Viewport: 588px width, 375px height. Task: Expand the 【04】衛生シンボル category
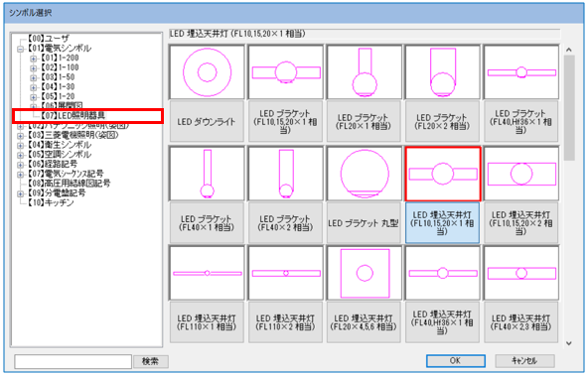(20, 146)
